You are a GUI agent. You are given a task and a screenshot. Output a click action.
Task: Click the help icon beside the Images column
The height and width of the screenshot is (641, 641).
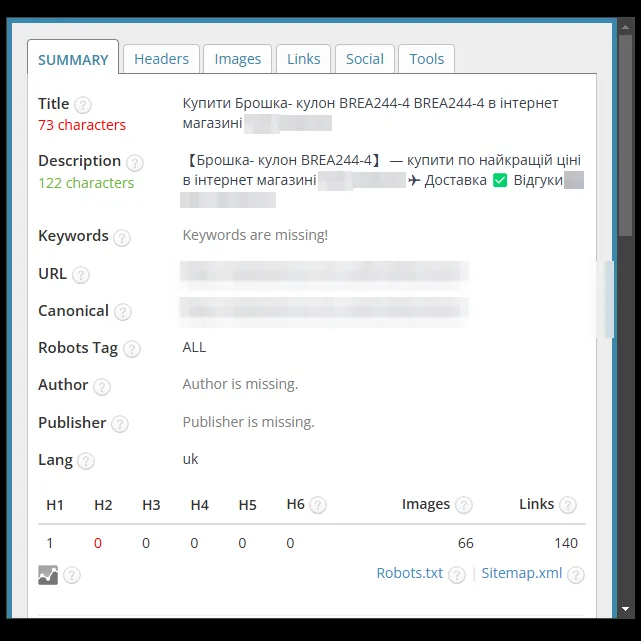[464, 505]
